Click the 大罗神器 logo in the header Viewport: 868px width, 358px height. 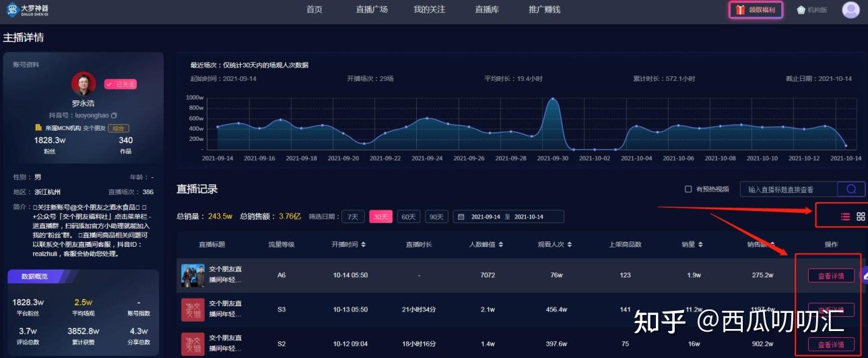click(x=28, y=10)
